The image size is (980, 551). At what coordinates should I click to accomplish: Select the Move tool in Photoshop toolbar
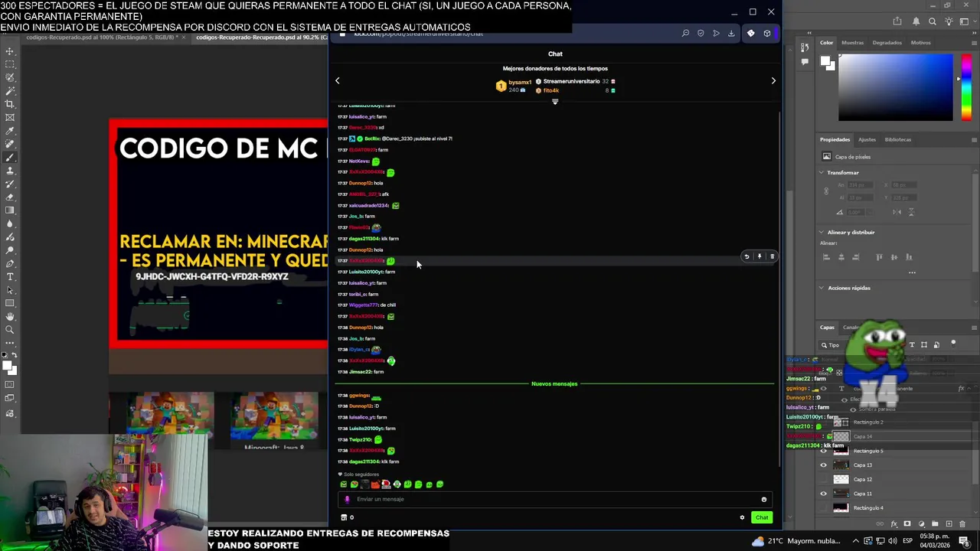click(10, 51)
